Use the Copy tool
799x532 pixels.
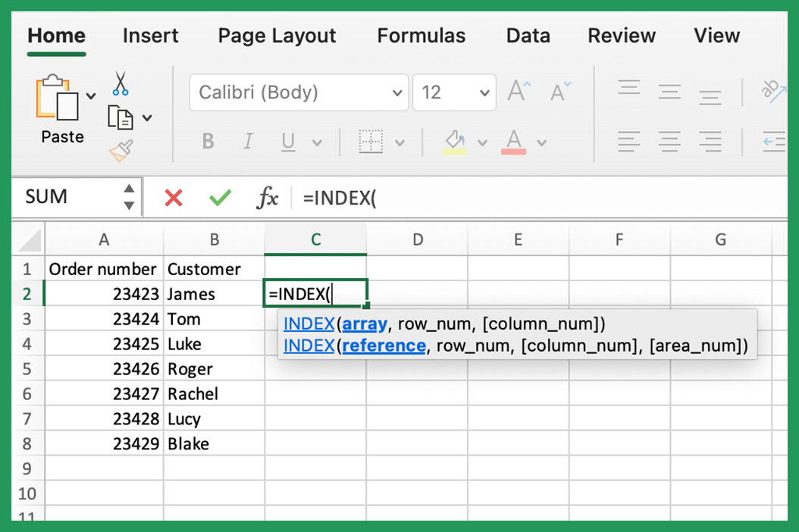tap(119, 118)
